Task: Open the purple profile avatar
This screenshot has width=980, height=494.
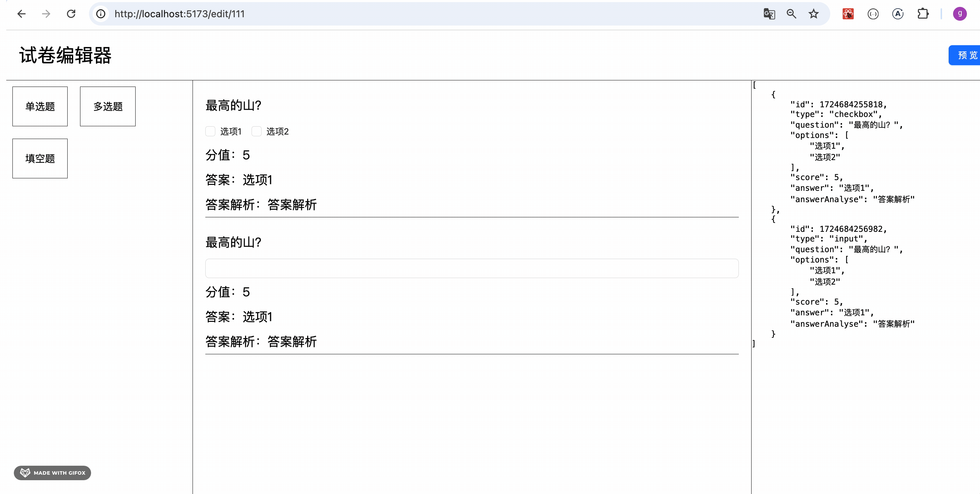Action: [959, 14]
